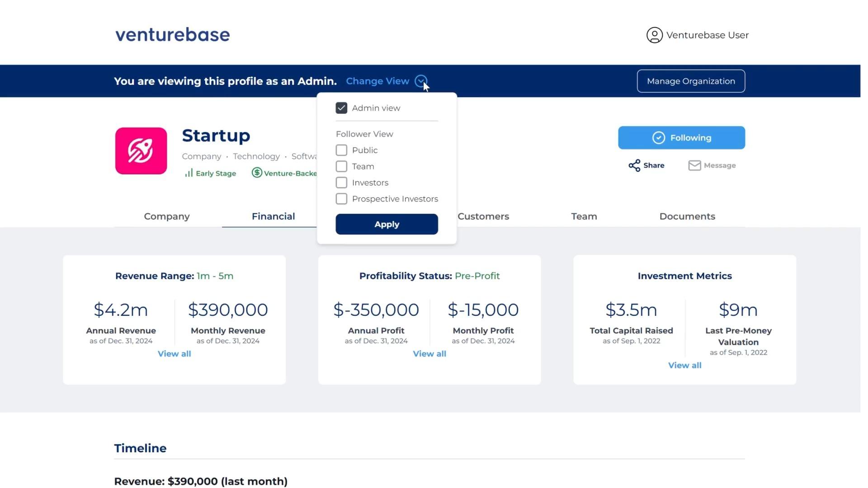Click the Manage Organization button
This screenshot has height=488, width=868.
coord(690,81)
